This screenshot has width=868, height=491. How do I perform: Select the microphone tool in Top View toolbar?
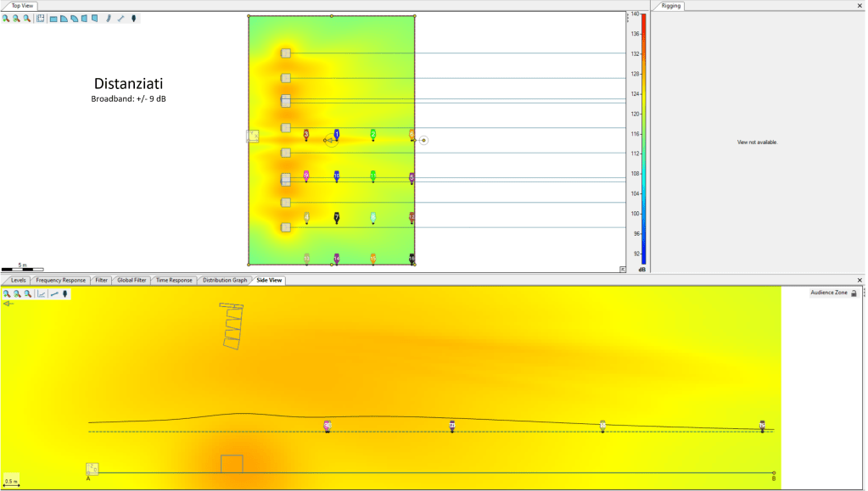(133, 18)
